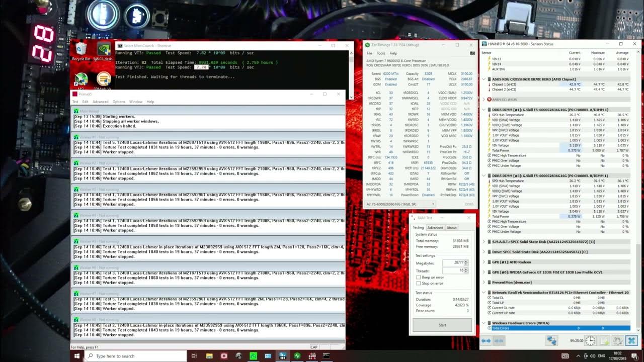Screen dimensions: 644x362
Task: Open the Recycle Bin desktop icon
Action: pos(81,50)
